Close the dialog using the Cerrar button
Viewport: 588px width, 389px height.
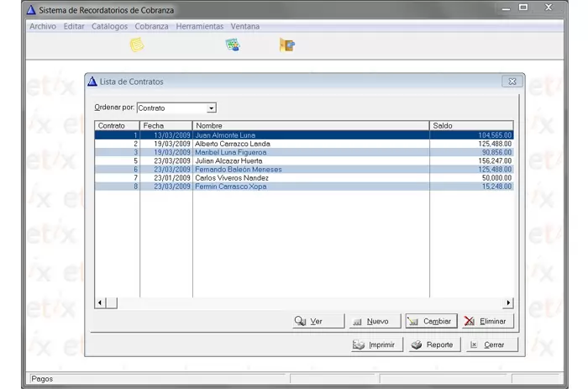tap(491, 344)
